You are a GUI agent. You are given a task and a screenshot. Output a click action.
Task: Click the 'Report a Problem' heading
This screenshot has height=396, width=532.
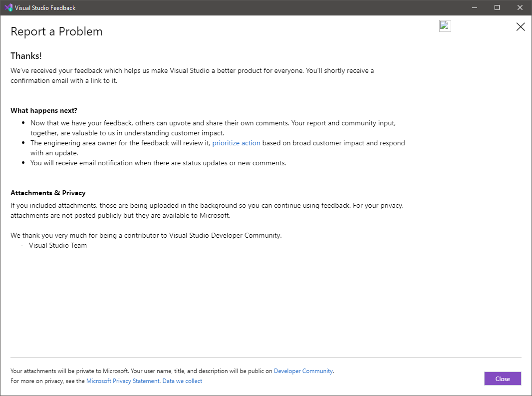[56, 31]
